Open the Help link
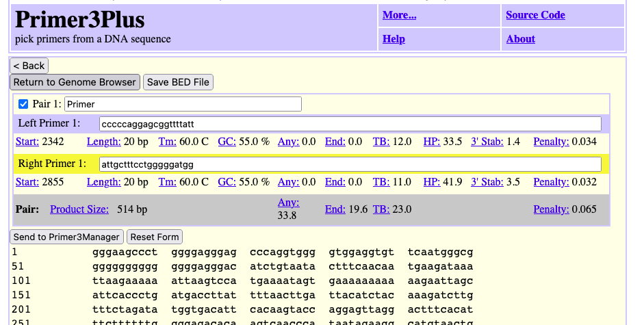This screenshot has height=325, width=644. click(394, 39)
